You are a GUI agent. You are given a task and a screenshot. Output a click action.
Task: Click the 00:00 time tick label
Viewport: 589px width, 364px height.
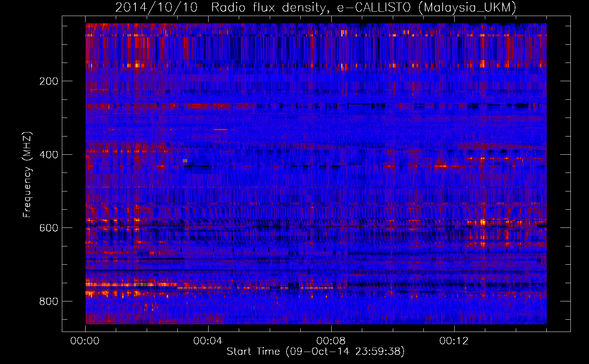[85, 341]
